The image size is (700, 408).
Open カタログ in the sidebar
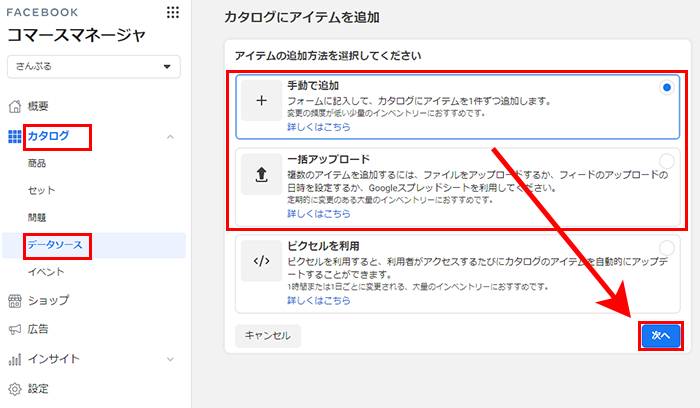pyautogui.click(x=49, y=136)
